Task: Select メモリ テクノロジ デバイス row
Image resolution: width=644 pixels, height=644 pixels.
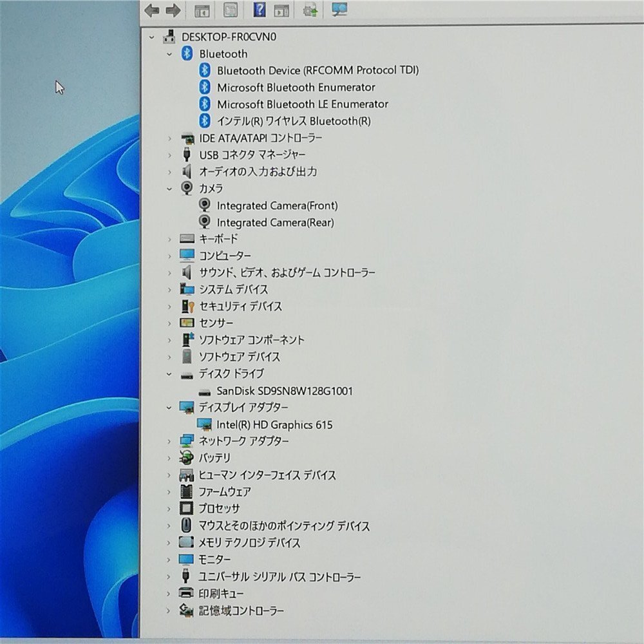Action: [x=249, y=542]
